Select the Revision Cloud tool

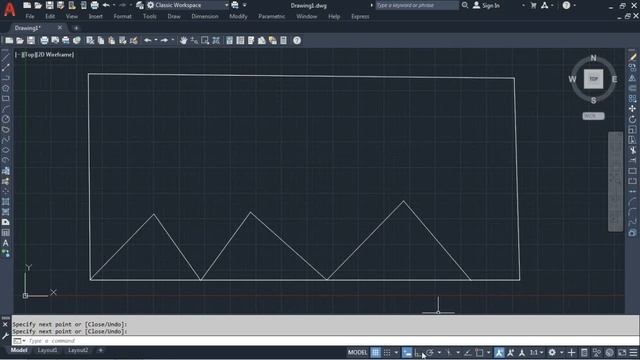[5, 129]
